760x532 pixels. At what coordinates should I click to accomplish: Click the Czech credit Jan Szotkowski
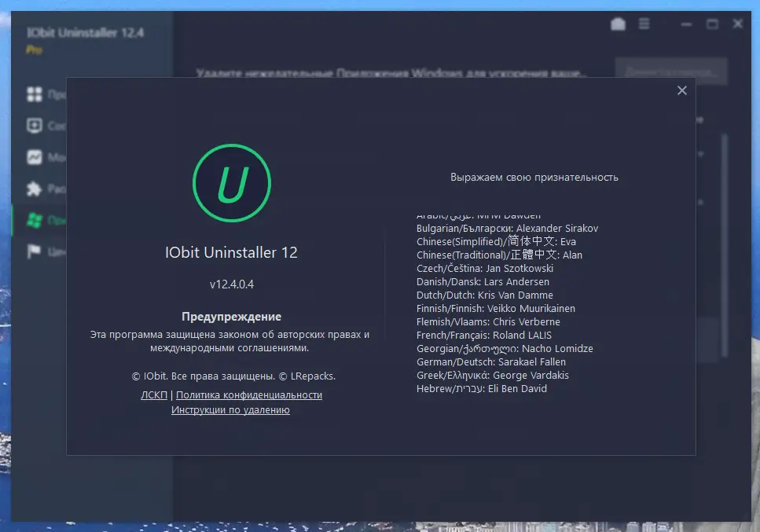(485, 269)
